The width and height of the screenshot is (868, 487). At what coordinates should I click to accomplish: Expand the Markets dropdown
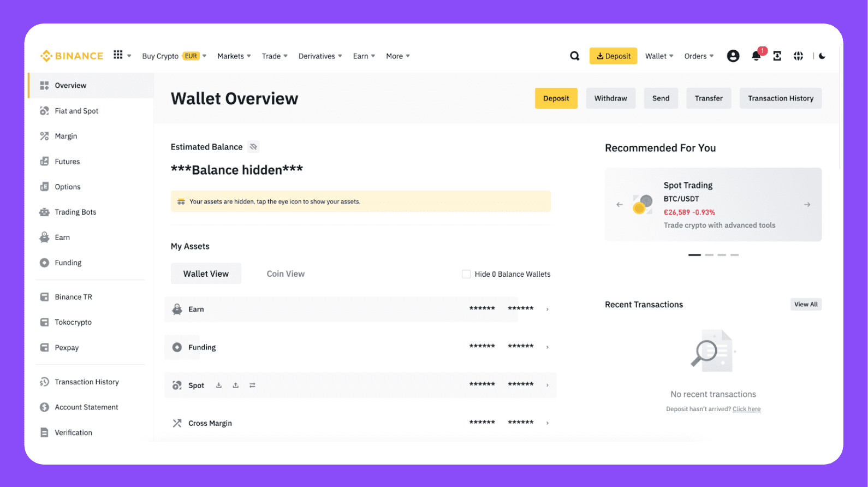(234, 56)
